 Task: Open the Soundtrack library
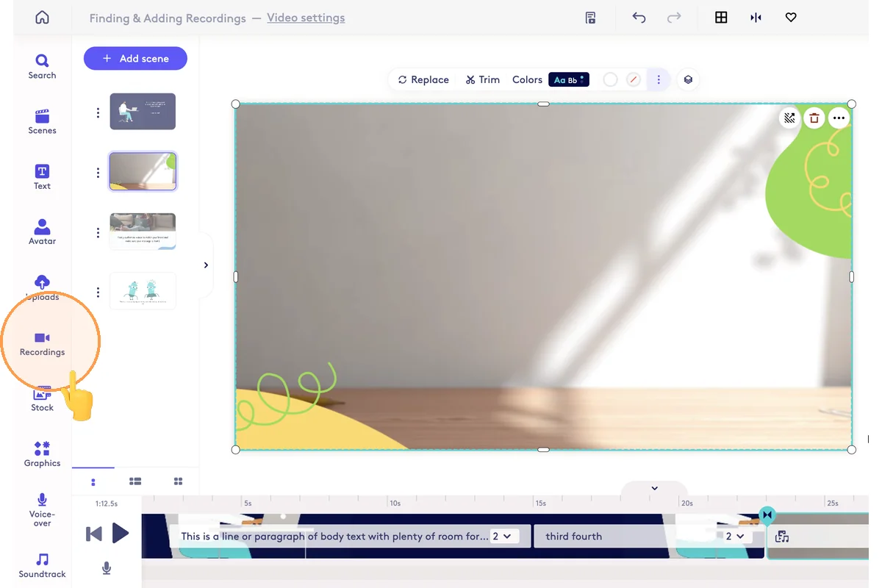click(42, 565)
